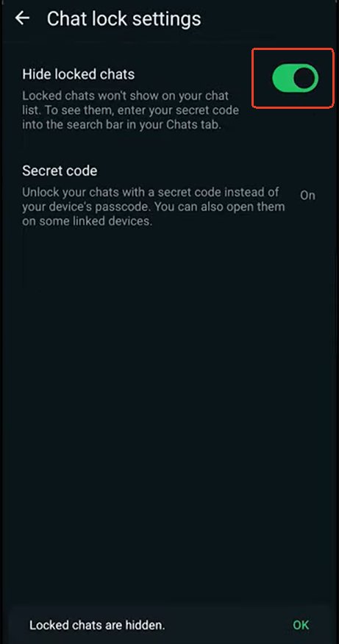Tap the dark knob of the green toggle
339x644 pixels.
point(306,78)
